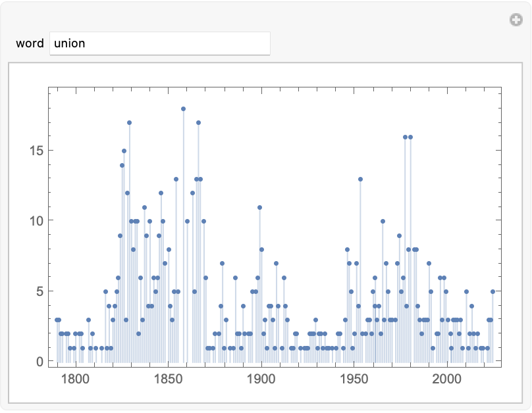The width and height of the screenshot is (532, 413).
Task: Click the 5 label on the y-axis
Action: coord(38,291)
